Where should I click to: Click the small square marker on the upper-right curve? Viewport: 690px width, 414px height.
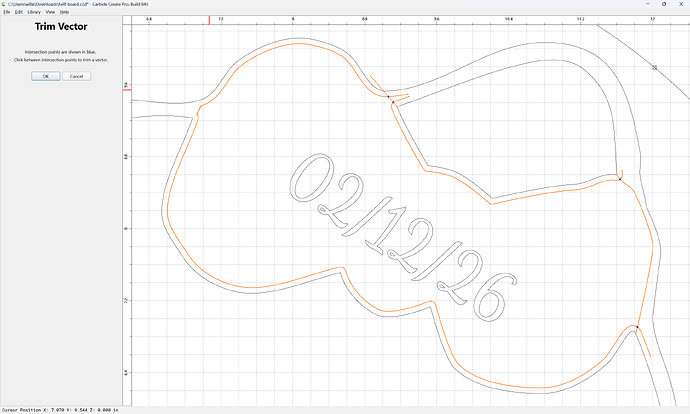[654, 67]
